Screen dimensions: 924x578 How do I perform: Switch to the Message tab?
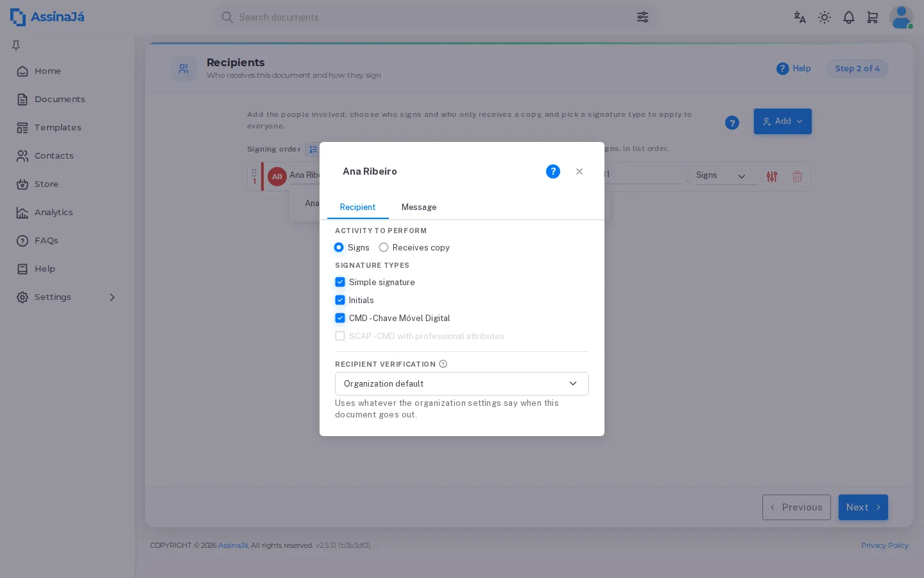(x=419, y=207)
